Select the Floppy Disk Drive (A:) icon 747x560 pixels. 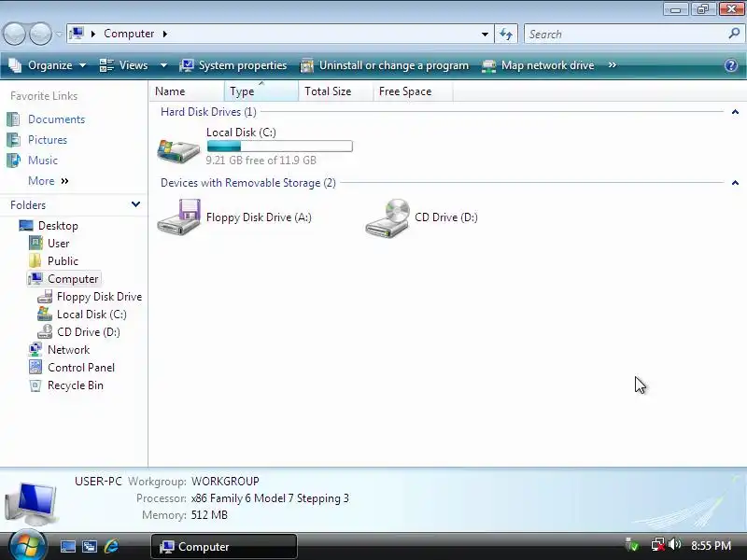coord(178,217)
